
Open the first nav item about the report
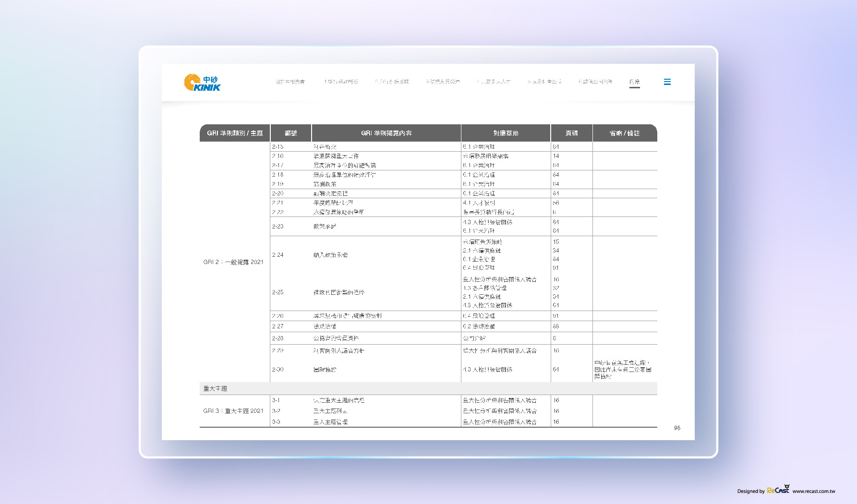290,82
